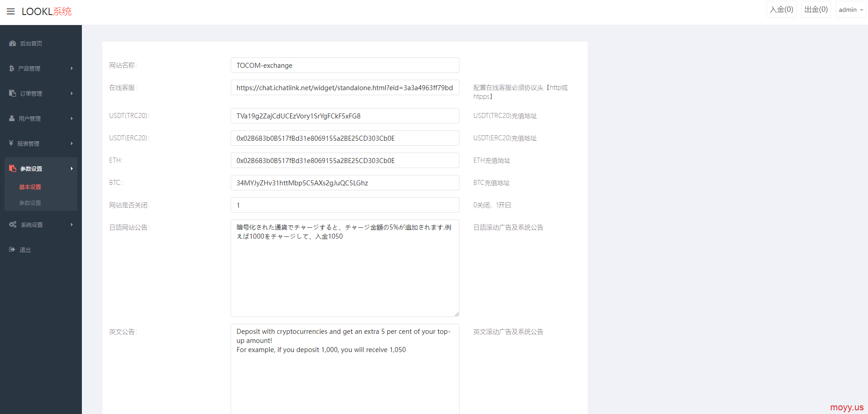
Task: Select the 参数设置 submenu item under 基本设置
Action: click(30, 203)
